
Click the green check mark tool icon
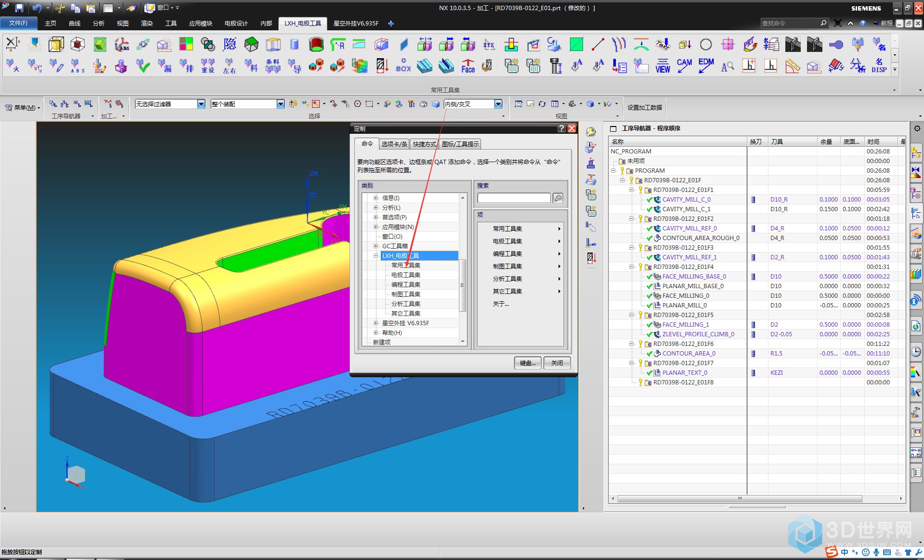tap(143, 66)
